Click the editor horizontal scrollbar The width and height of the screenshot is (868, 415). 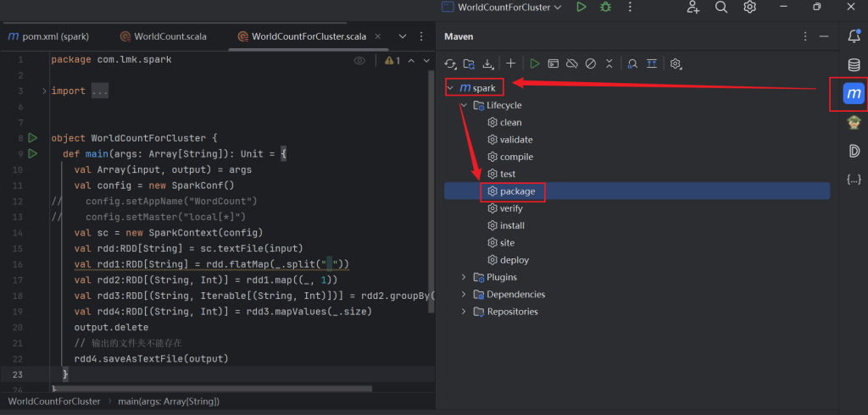212,389
